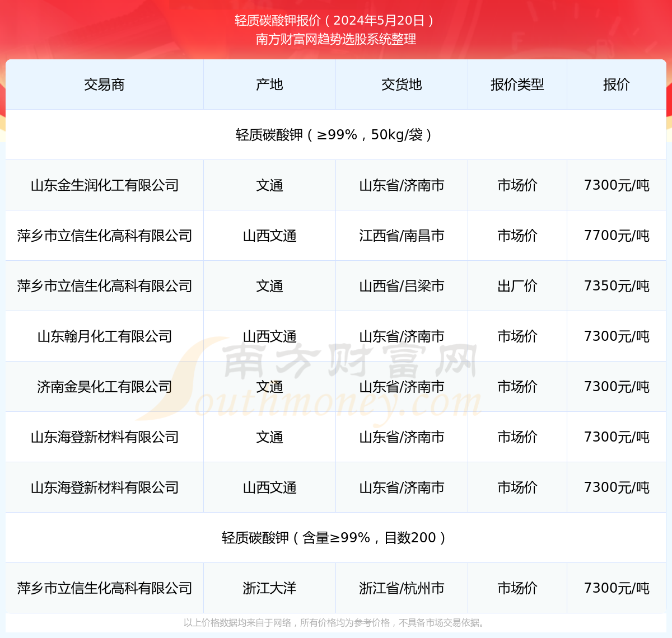Click 文通 in the 山西省/吕梁市 row
The width and height of the screenshot is (672, 638).
tap(269, 286)
